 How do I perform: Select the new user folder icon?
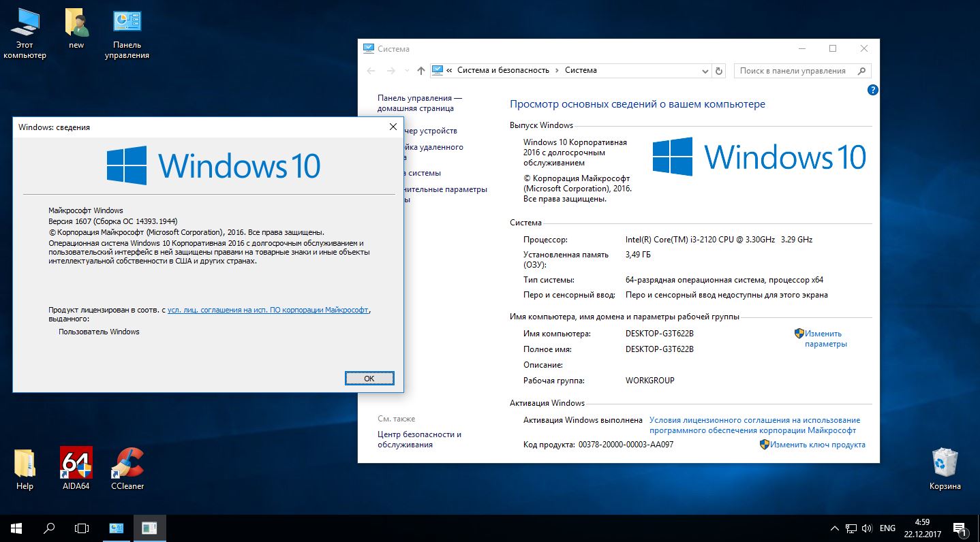[x=76, y=29]
